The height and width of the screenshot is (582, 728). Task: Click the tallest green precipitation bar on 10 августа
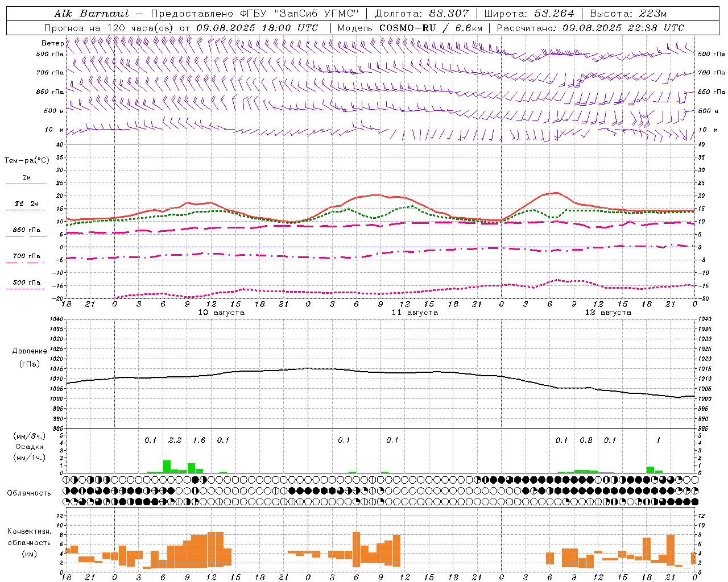(167, 467)
